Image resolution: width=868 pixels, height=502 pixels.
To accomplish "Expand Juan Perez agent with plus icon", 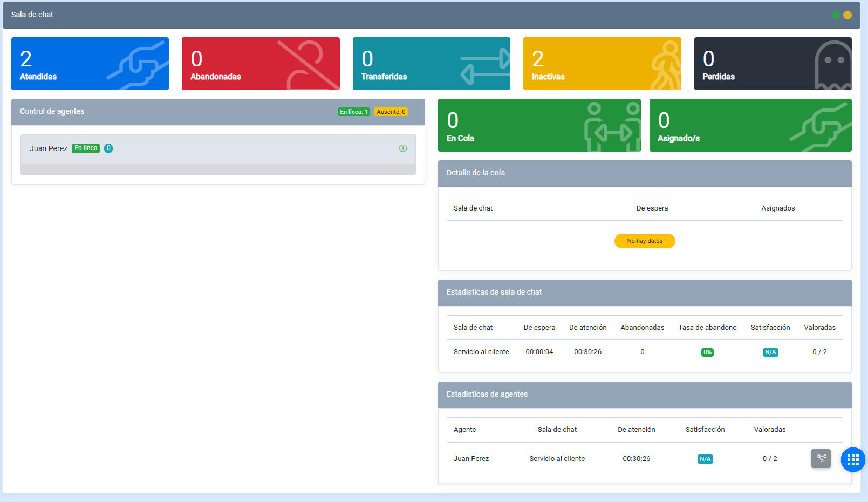I will tap(402, 148).
